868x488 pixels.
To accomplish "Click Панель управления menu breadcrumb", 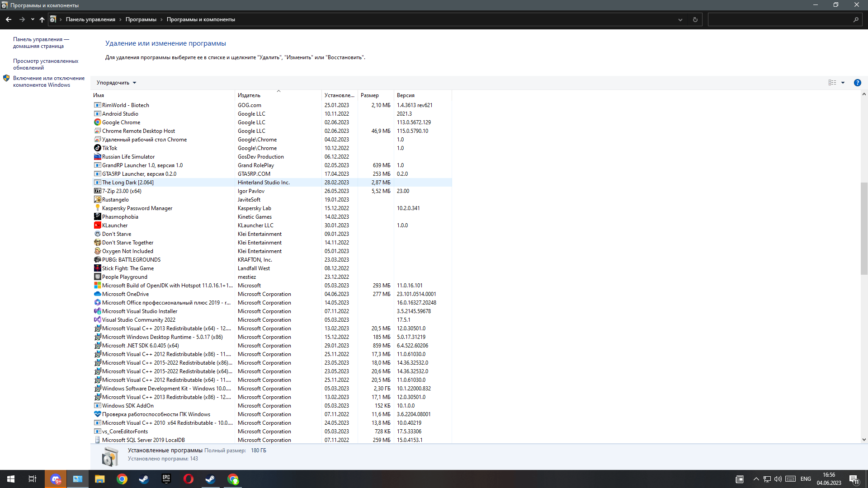I will [x=90, y=19].
